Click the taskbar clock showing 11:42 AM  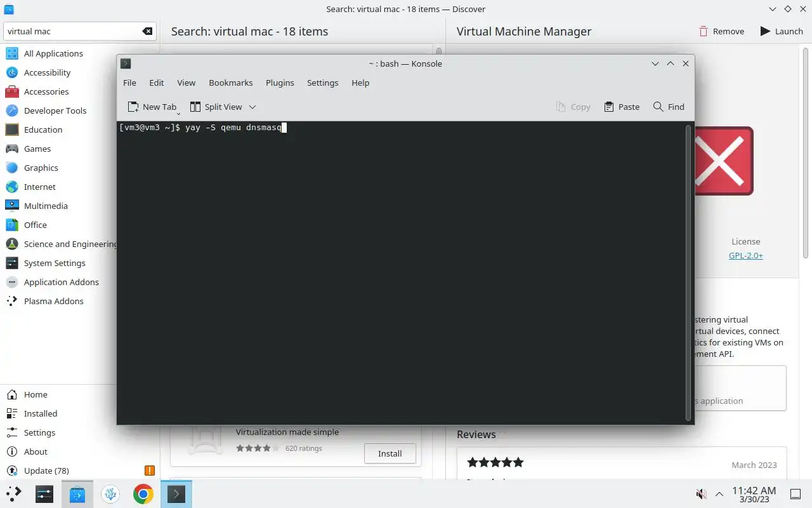click(754, 494)
